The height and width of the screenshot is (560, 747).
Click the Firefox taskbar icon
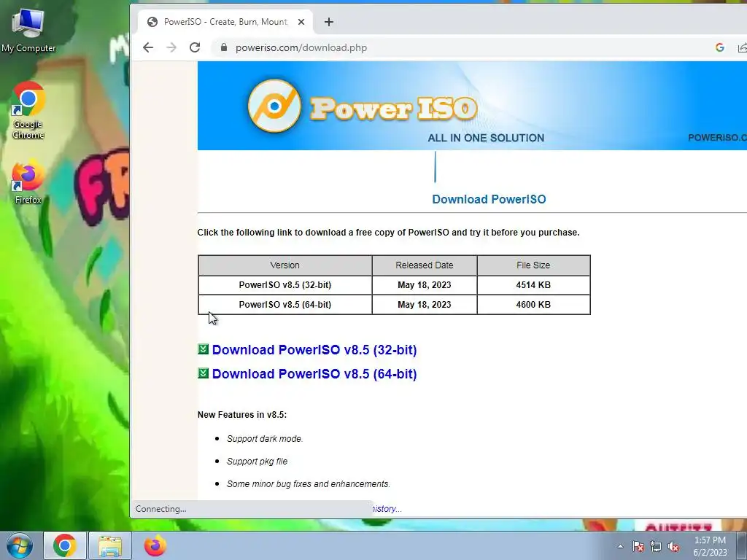click(155, 545)
